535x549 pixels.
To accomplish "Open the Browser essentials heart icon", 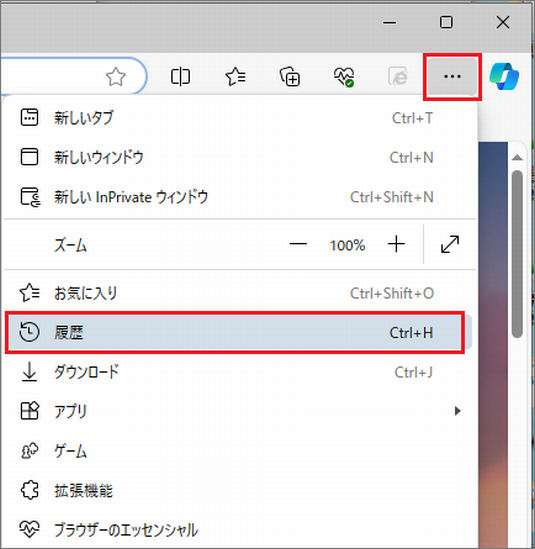I will click(344, 77).
